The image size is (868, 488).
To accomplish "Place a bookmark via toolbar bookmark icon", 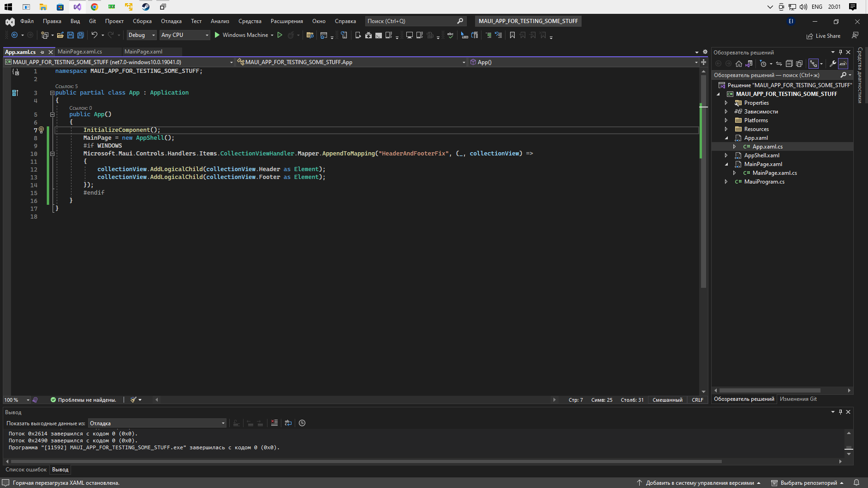I will tap(512, 35).
